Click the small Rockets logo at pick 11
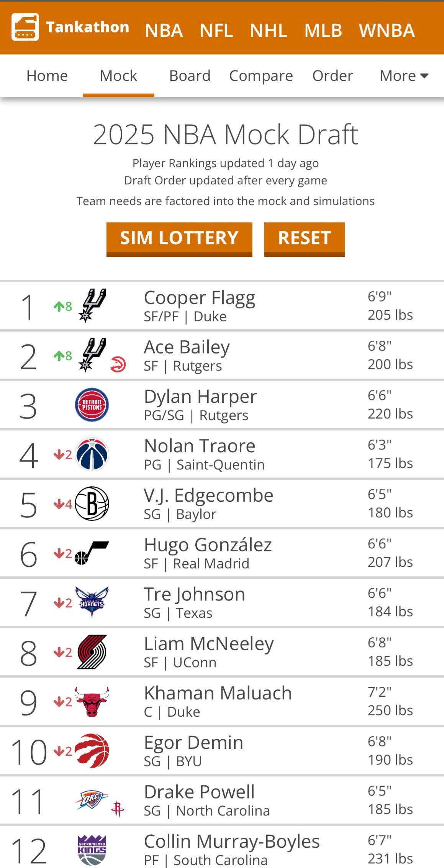Image resolution: width=444 pixels, height=868 pixels. point(118,809)
